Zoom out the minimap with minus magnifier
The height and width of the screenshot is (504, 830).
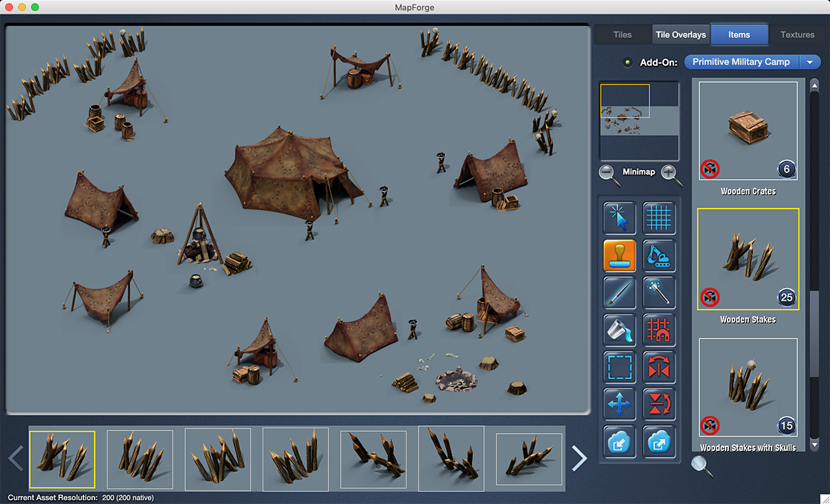pyautogui.click(x=609, y=174)
